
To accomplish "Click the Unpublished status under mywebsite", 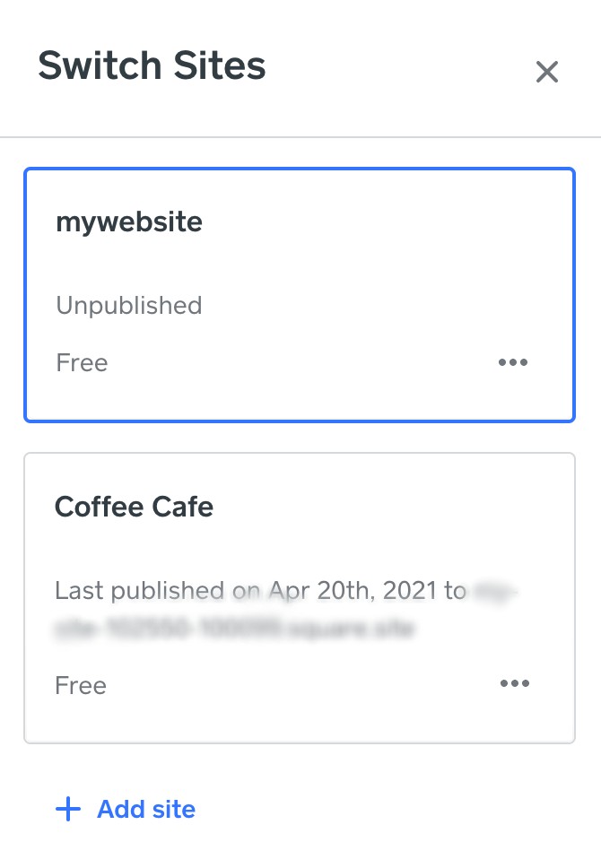I will [129, 306].
